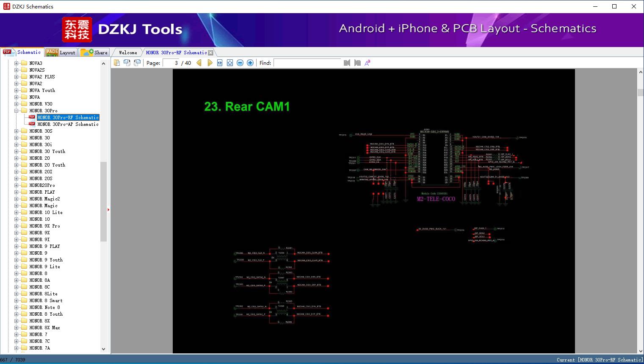Expand the HONOR Magic2 tree node

(x=17, y=199)
